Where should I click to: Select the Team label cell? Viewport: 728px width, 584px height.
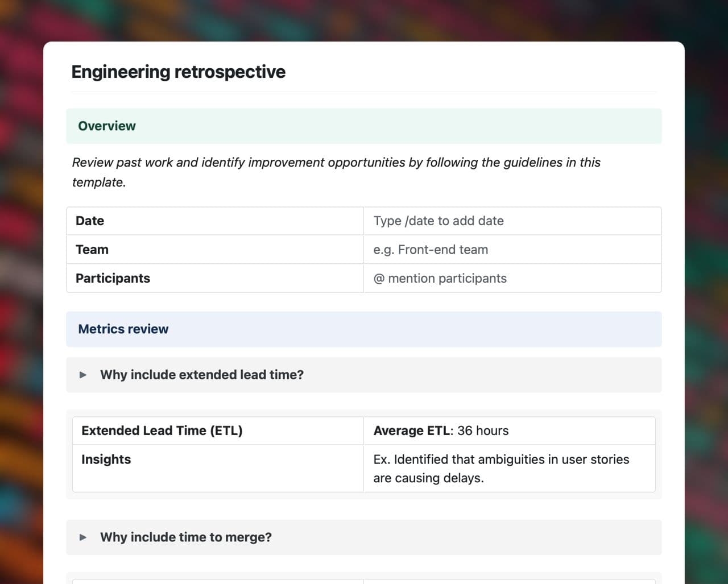[92, 250]
